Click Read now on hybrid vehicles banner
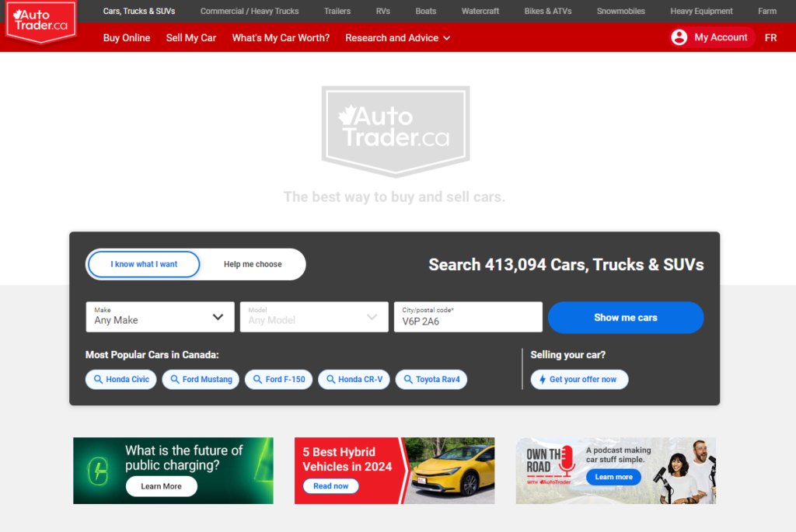This screenshot has height=532, width=796. (331, 486)
